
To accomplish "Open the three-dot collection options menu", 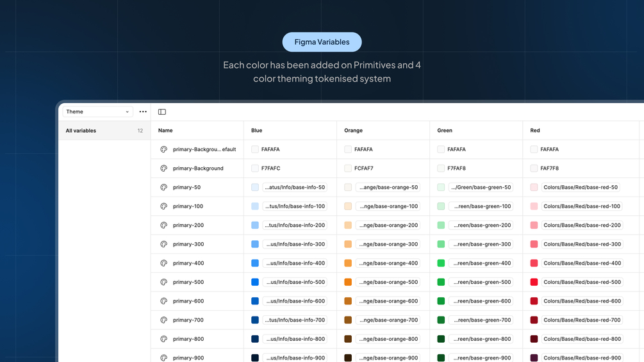I will [143, 111].
